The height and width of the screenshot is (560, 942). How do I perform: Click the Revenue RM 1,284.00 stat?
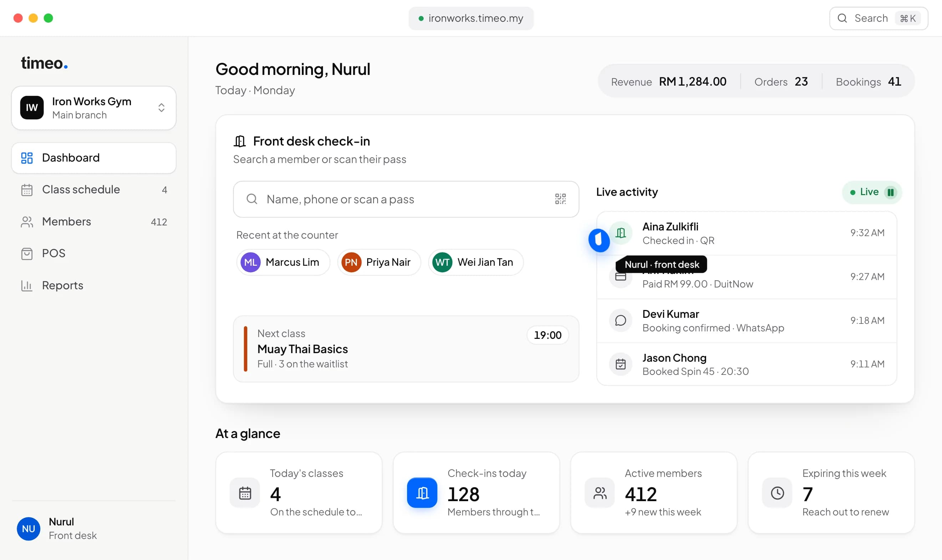click(668, 82)
